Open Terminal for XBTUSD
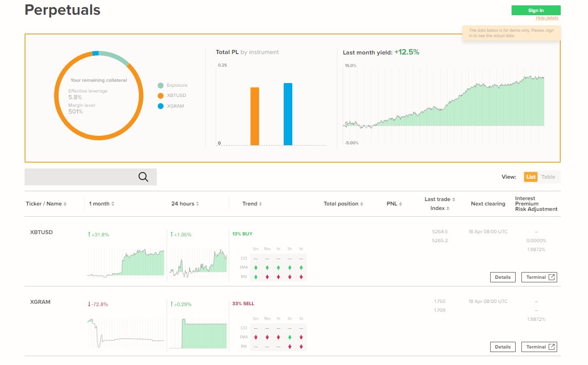 [x=539, y=277]
